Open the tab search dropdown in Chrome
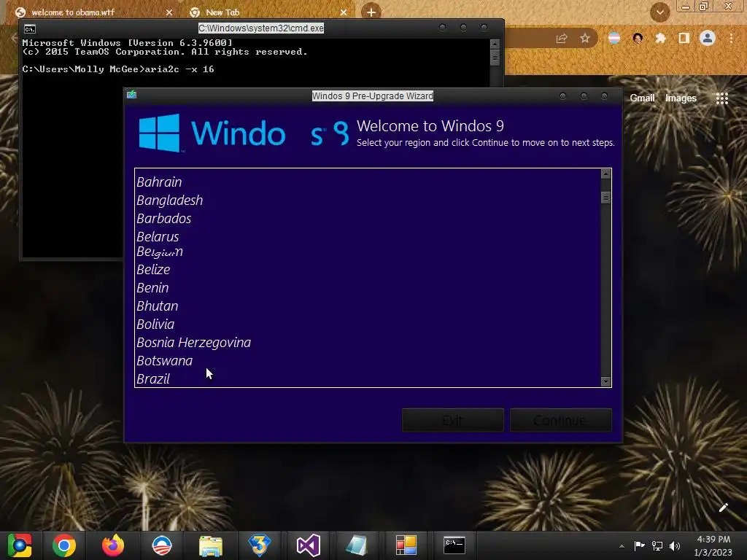 (x=659, y=12)
